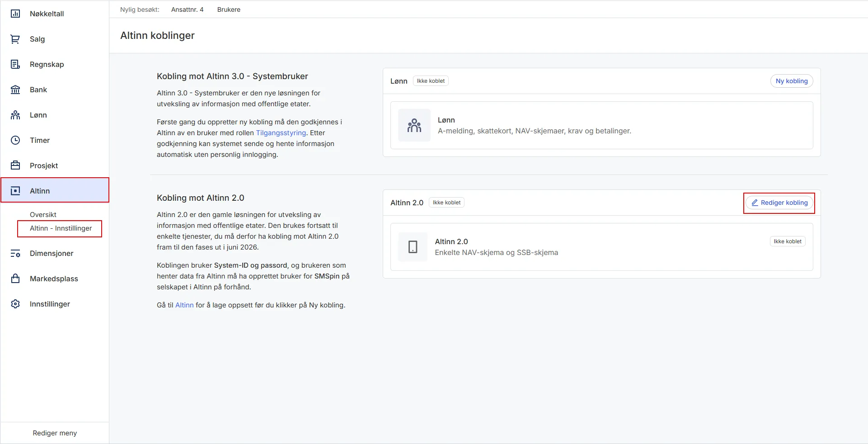Screen dimensions: 868x444
Task: Click the pencil icon on Rediger kobling
Action: pos(755,203)
